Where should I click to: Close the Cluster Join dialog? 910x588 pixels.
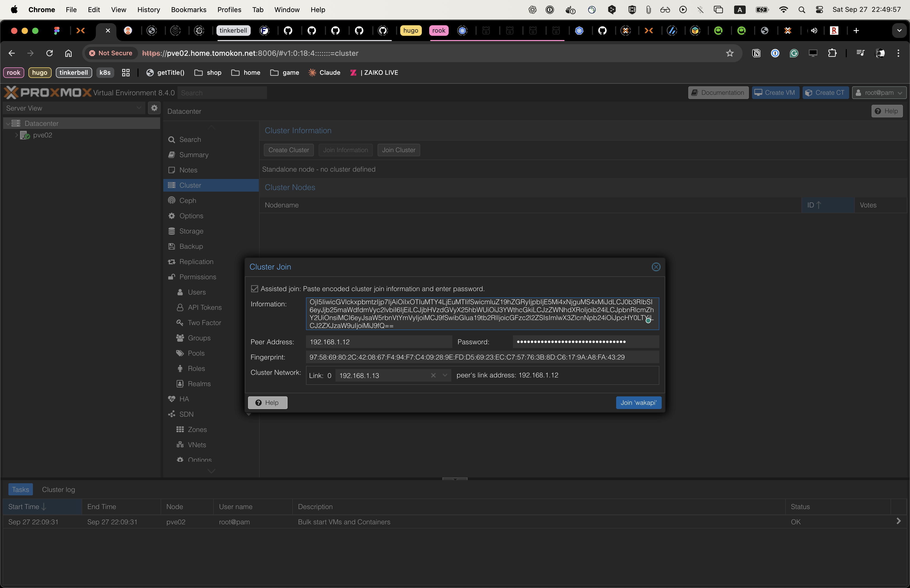[x=656, y=267]
